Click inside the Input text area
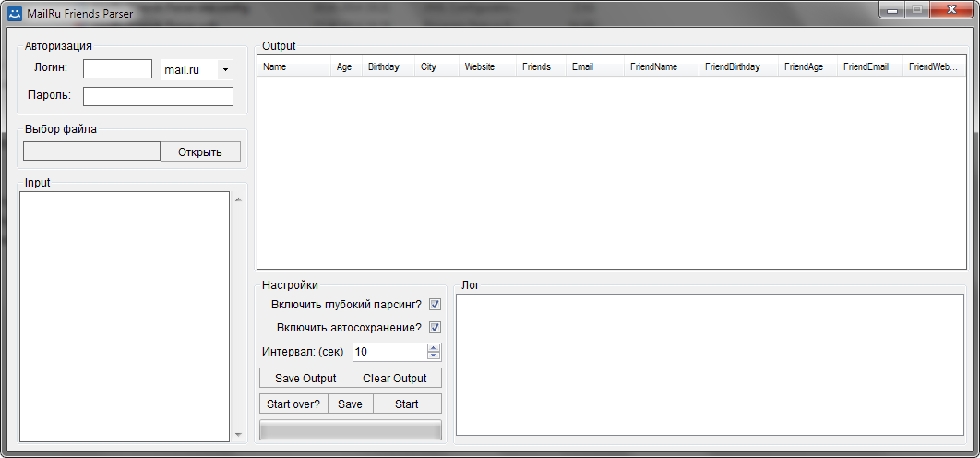The image size is (980, 458). [125, 317]
